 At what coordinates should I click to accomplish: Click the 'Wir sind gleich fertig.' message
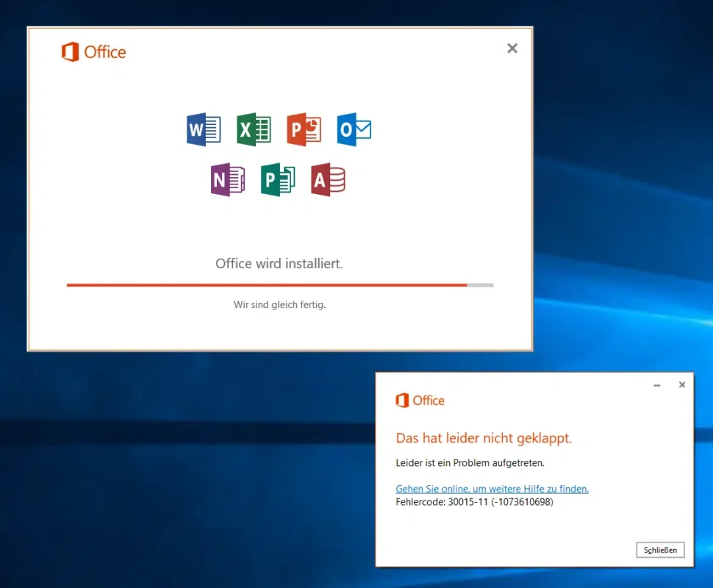click(279, 304)
